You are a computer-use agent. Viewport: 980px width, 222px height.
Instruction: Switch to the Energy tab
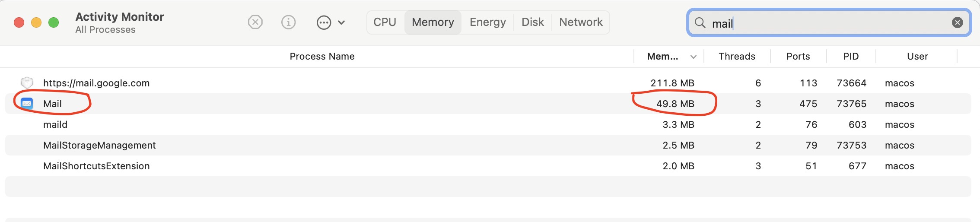(487, 22)
